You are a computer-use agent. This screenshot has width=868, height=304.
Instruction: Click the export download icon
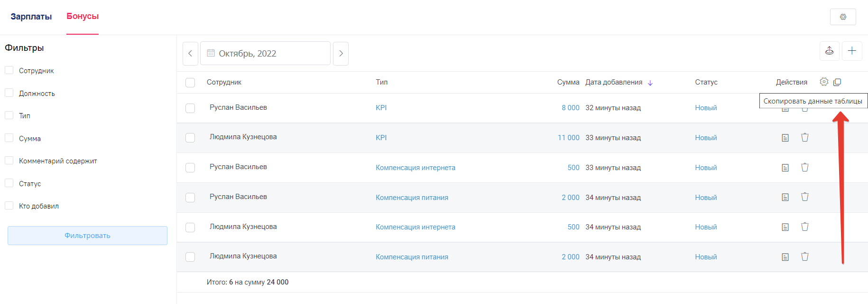coord(829,51)
